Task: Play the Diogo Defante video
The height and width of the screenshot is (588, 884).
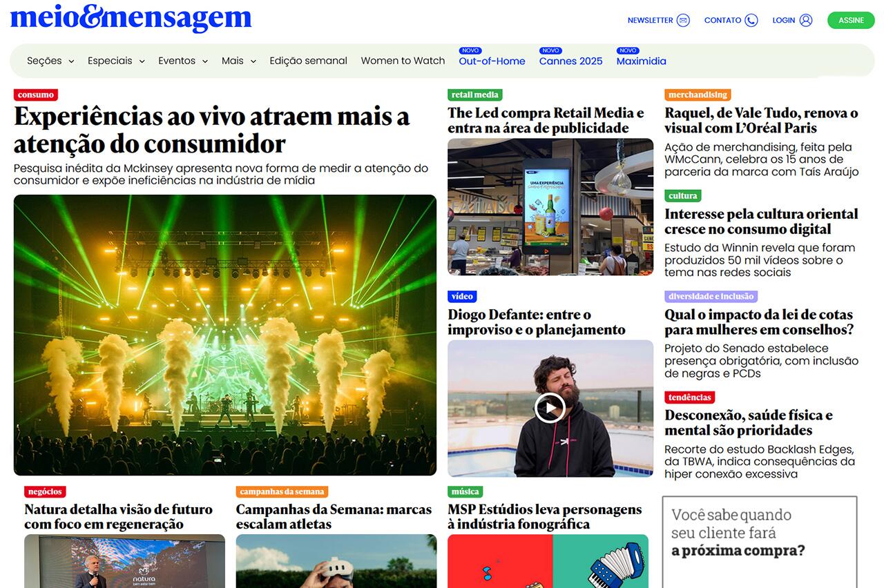Action: (x=550, y=408)
